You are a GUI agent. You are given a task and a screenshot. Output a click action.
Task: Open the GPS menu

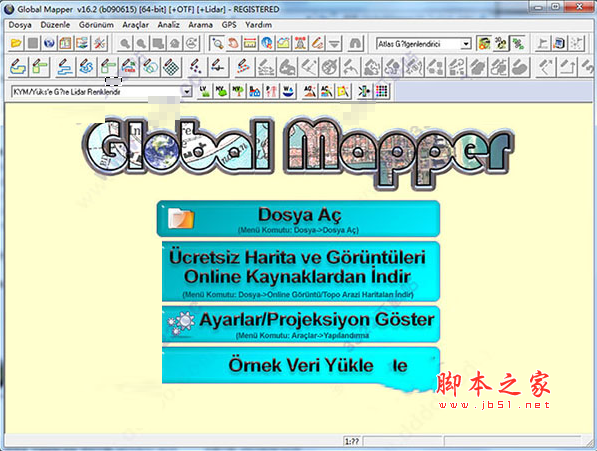point(229,25)
